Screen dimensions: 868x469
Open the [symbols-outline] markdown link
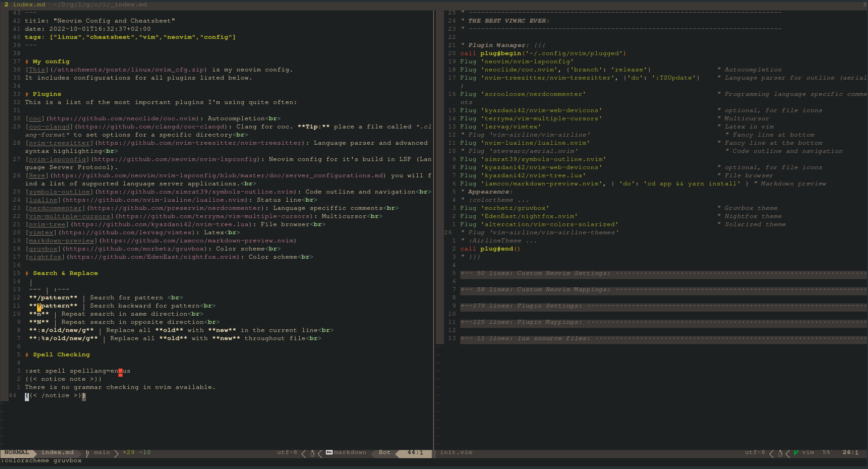click(59, 192)
